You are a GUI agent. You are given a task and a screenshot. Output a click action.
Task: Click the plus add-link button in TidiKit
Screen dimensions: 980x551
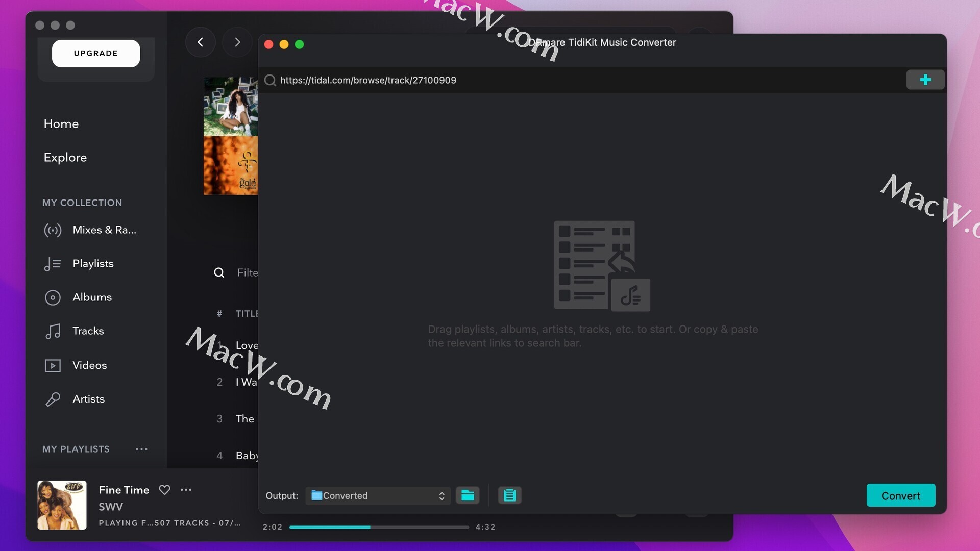[925, 80]
